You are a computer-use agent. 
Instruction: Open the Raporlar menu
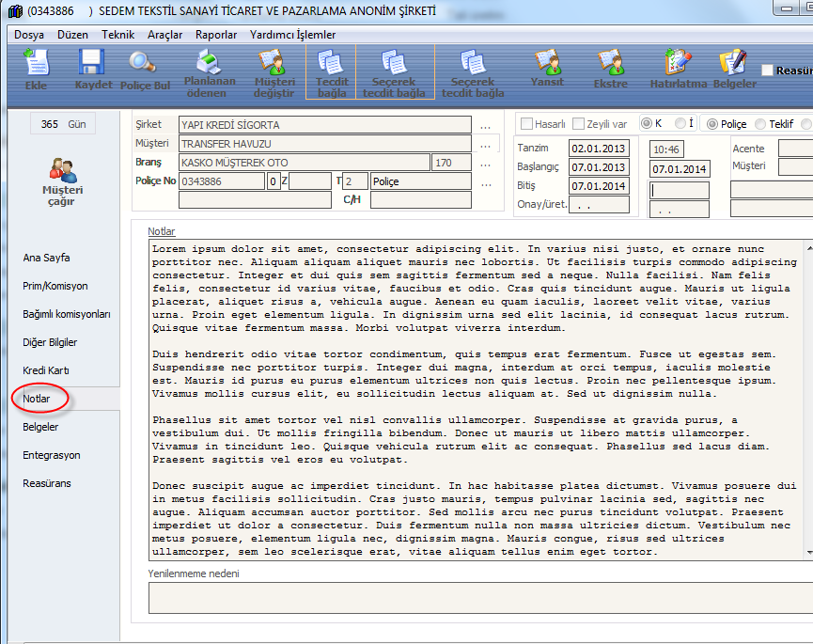(x=216, y=35)
